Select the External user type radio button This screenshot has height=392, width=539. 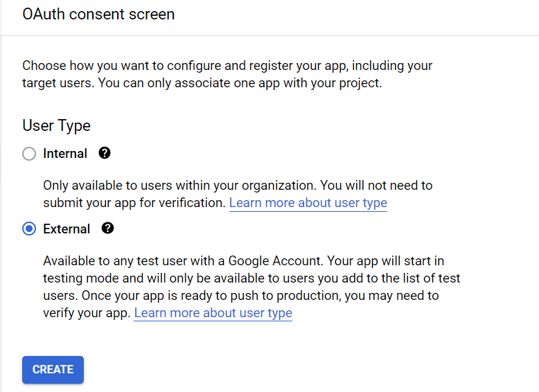(x=29, y=229)
